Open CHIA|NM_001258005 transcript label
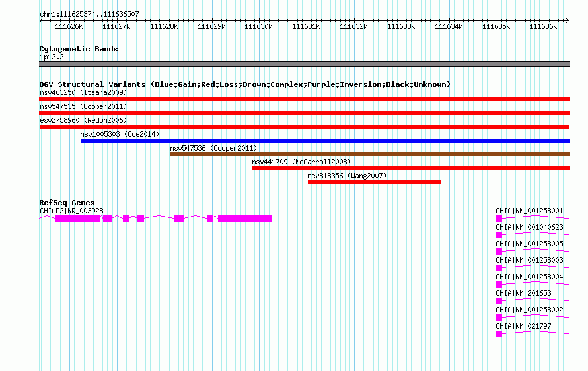588x371 pixels. point(529,244)
